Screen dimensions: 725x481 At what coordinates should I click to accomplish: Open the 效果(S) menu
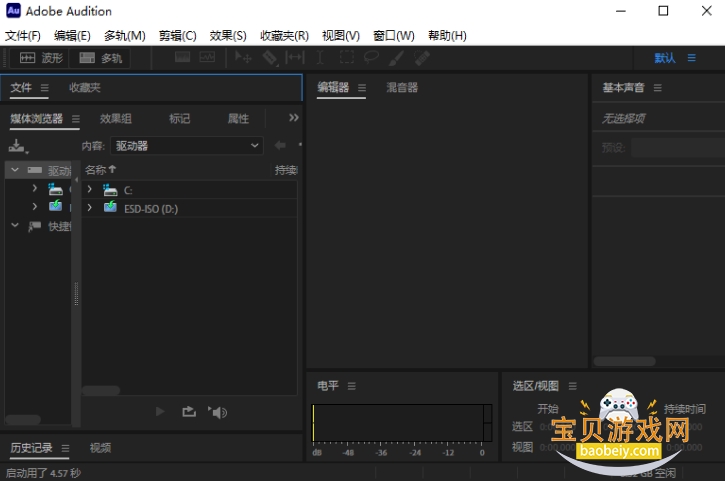228,36
